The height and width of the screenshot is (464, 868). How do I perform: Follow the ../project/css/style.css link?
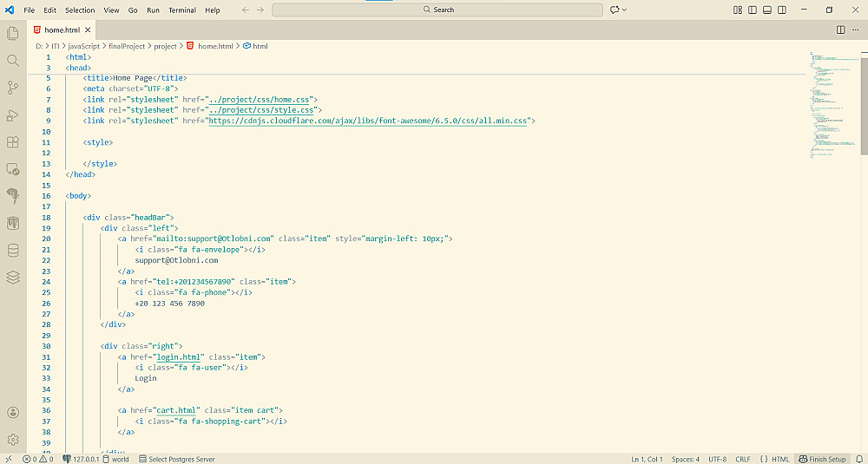[262, 110]
